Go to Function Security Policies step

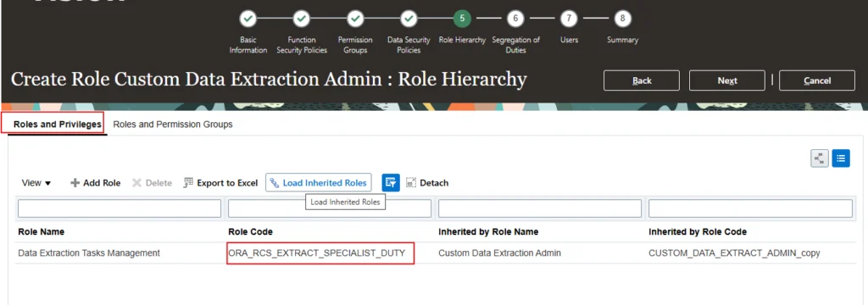[x=302, y=19]
